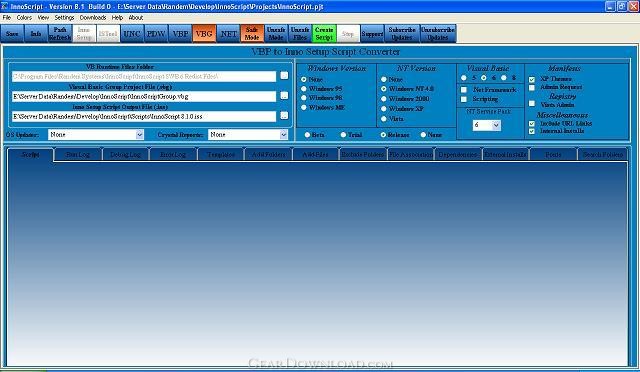The width and height of the screenshot is (640, 372).
Task: Select Windows 2000 radio button
Action: (384, 99)
